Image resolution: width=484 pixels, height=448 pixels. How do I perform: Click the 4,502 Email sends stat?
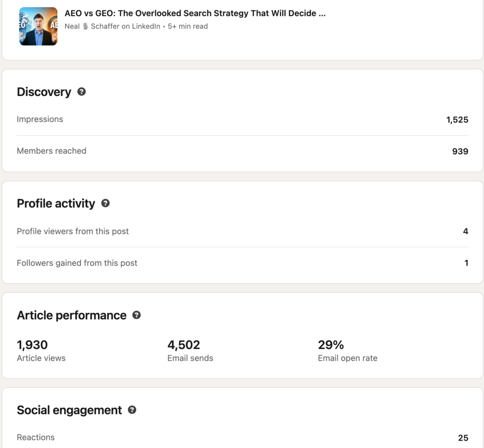pyautogui.click(x=184, y=345)
